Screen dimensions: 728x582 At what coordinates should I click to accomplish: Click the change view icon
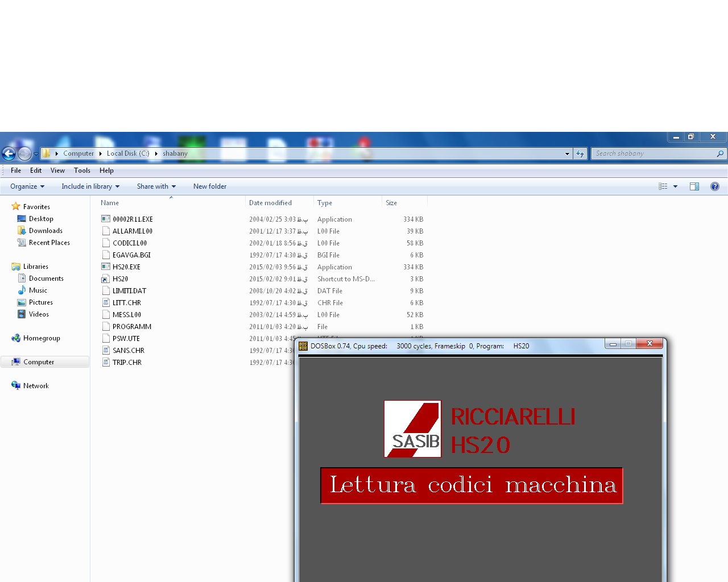[x=663, y=186]
